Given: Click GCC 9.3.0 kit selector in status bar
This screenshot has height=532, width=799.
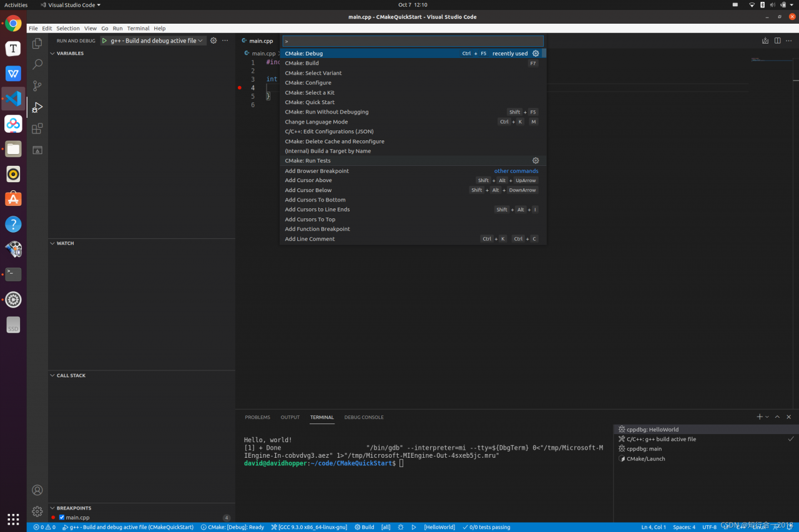Looking at the screenshot, I should (x=309, y=527).
